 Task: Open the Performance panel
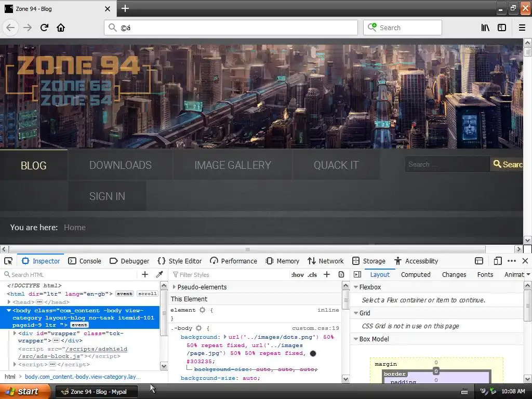pos(233,261)
